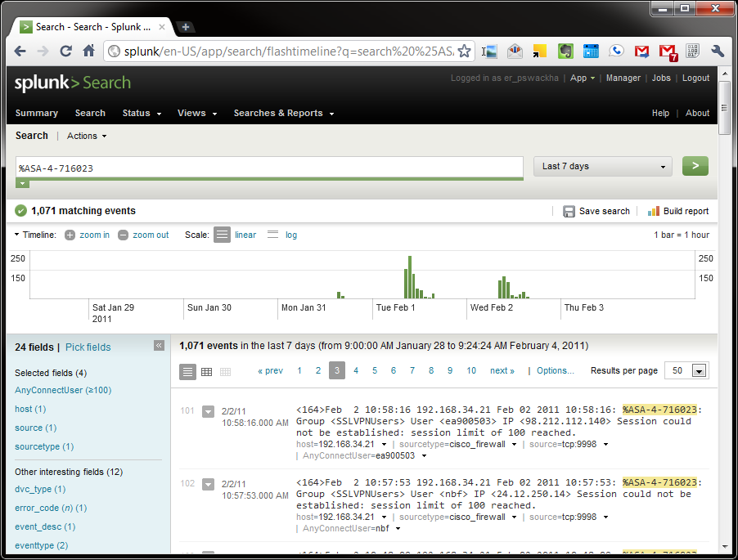Viewport: 738px width, 560px height.
Task: Open the App dropdown menu
Action: tap(583, 78)
